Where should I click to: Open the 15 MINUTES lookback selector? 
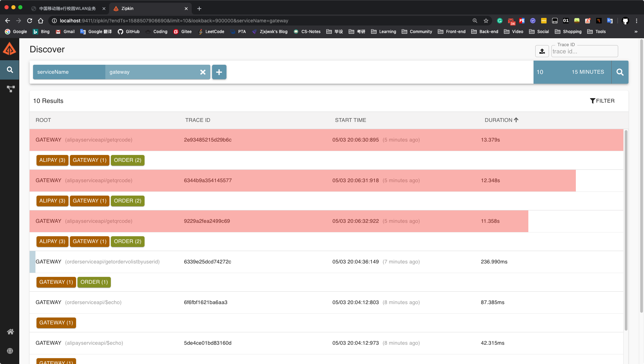point(588,72)
